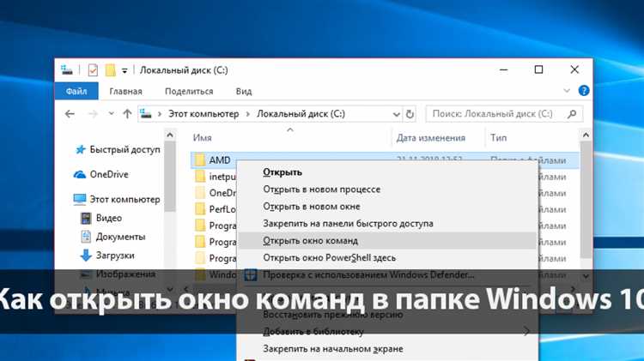This screenshot has width=644, height=361.
Task: Open Видео in the navigation pane
Action: [109, 218]
